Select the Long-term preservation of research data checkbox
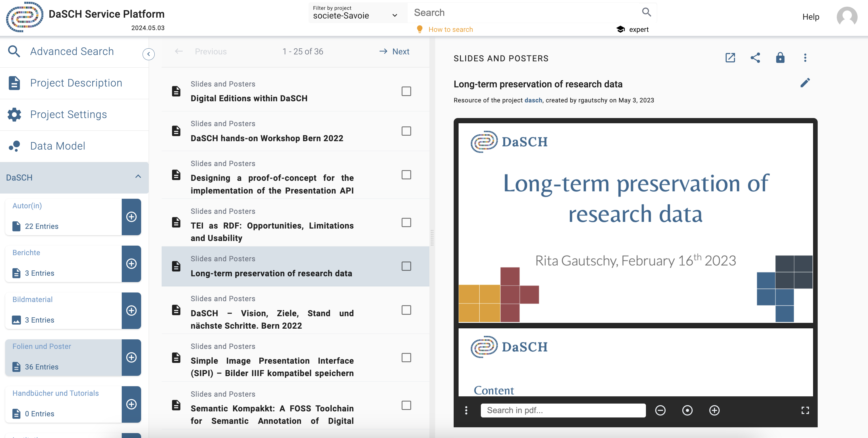The height and width of the screenshot is (438, 868). pyautogui.click(x=406, y=266)
